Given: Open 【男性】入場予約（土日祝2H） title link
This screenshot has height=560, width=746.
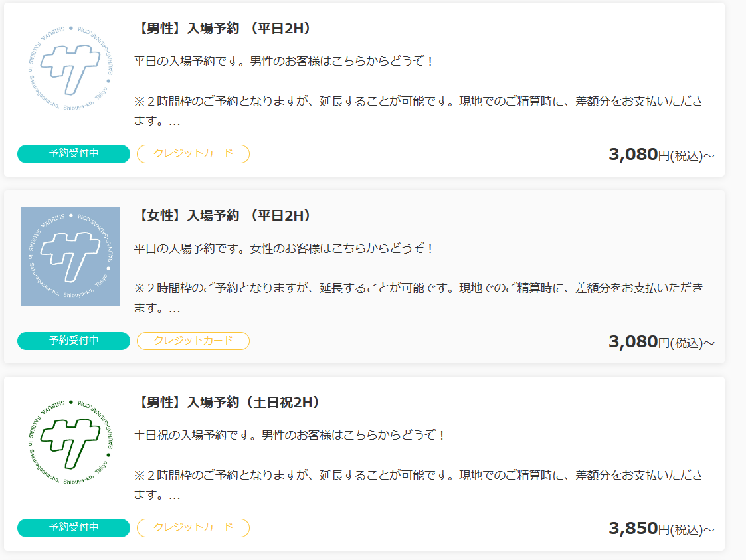Looking at the screenshot, I should pos(228,403).
